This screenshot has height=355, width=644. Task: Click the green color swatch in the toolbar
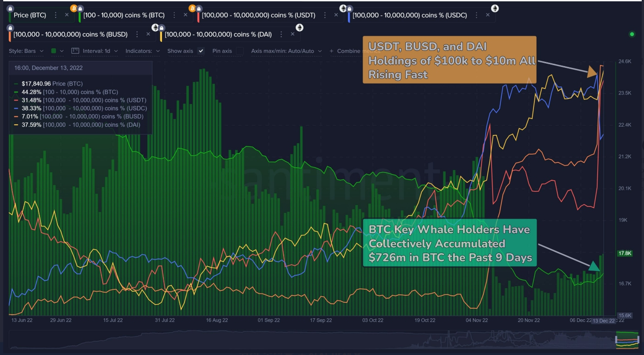pos(54,51)
